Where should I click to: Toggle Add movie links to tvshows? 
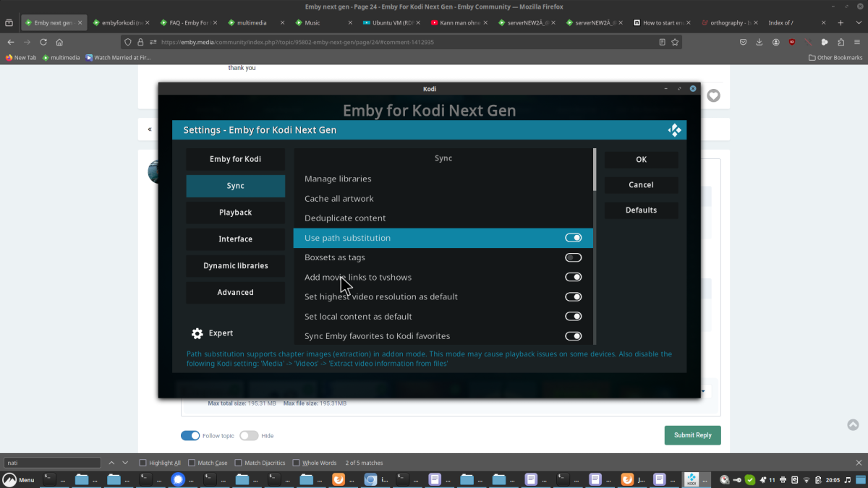point(573,277)
